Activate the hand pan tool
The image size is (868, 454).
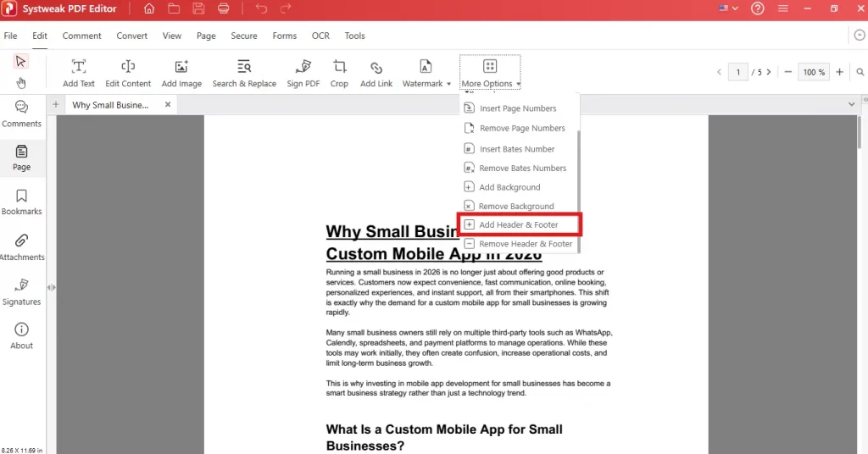click(x=20, y=83)
